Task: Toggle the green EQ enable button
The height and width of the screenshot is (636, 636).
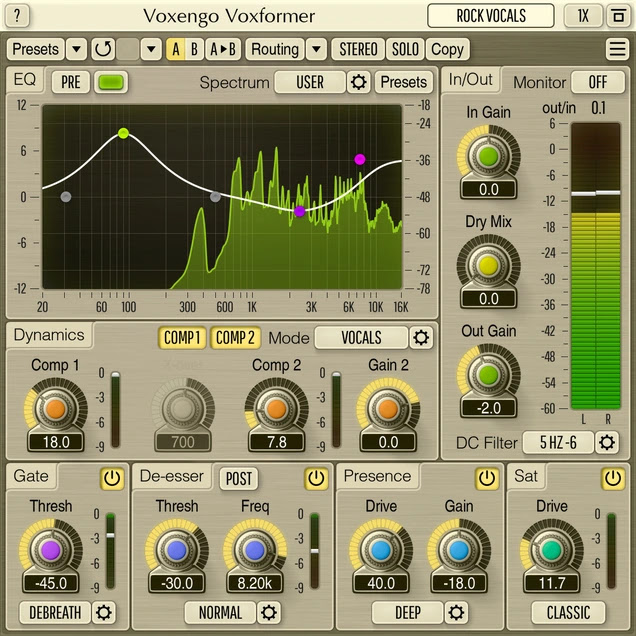Action: [111, 82]
